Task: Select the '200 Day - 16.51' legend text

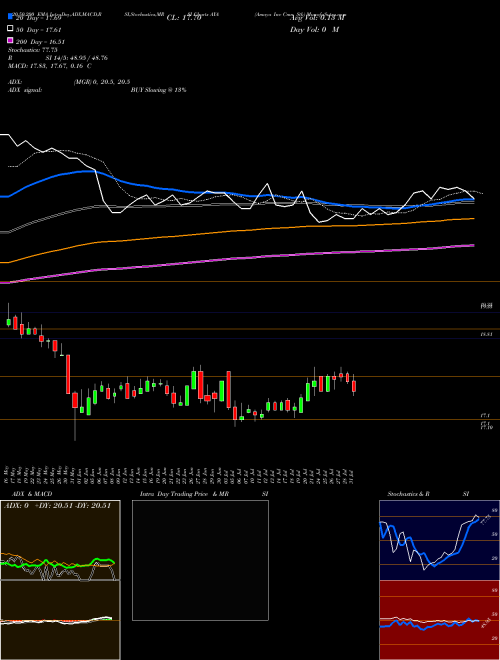Action: [x=40, y=42]
